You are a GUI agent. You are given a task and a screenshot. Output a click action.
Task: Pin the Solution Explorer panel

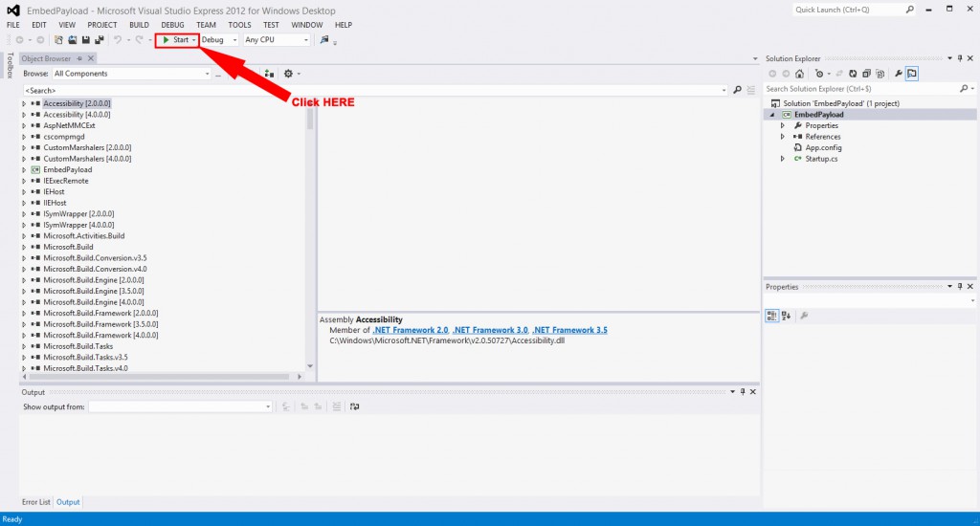tap(960, 58)
